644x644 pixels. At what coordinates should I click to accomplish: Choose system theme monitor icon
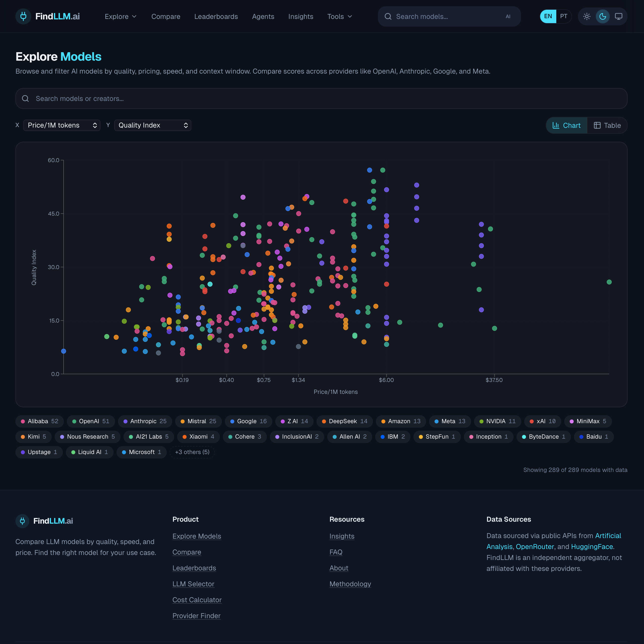click(618, 16)
